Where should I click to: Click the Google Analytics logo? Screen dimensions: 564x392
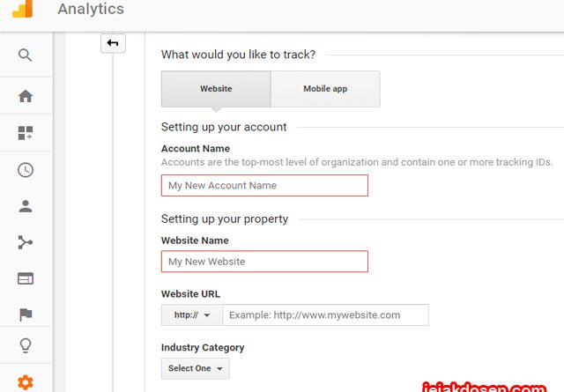(x=22, y=9)
